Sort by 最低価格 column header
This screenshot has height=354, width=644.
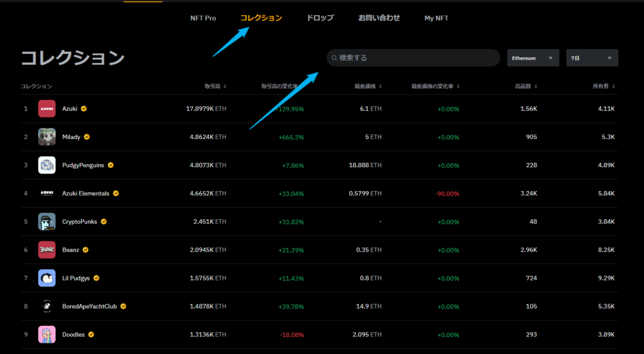368,86
